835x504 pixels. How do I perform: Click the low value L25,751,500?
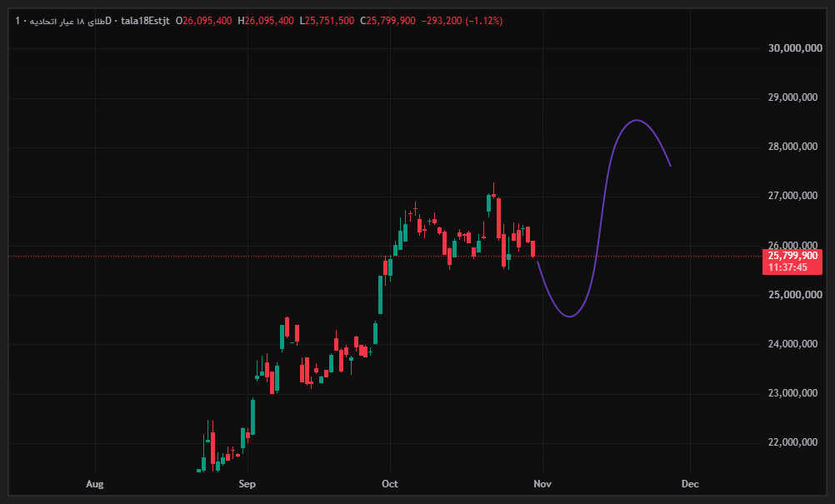point(327,21)
